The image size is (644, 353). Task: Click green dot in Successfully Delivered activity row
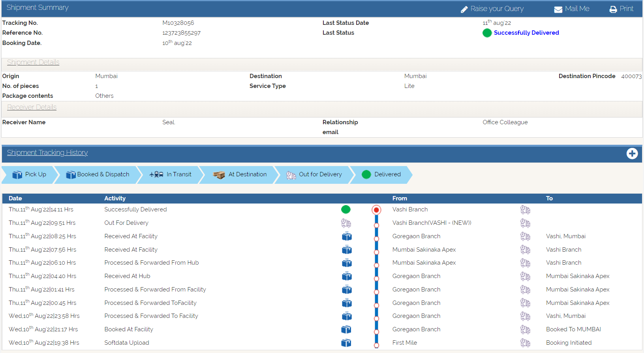(x=346, y=209)
